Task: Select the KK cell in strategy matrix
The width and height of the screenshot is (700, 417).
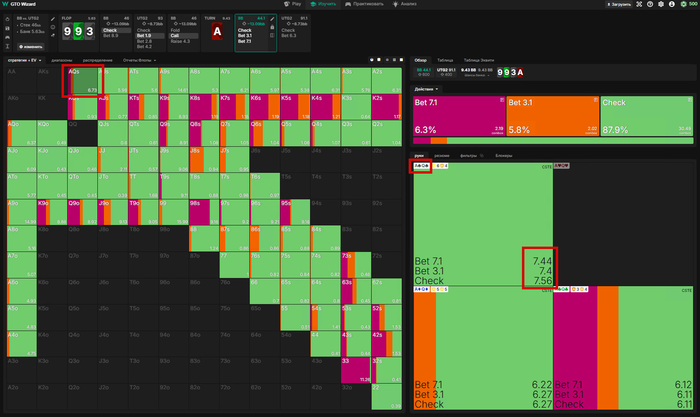Action: [52, 107]
